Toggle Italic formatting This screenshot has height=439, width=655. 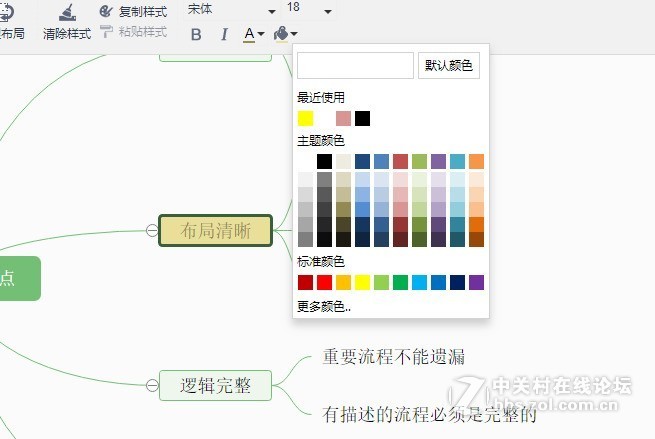point(224,34)
